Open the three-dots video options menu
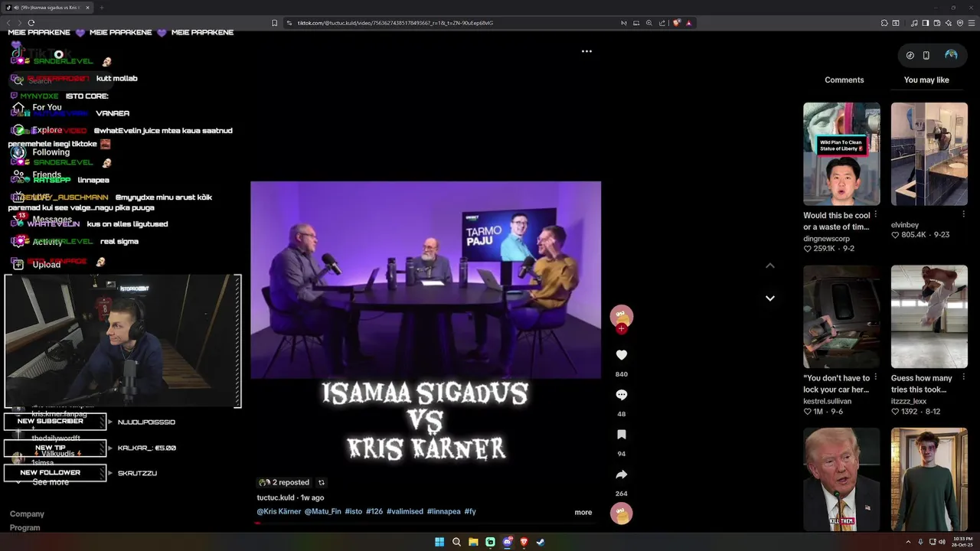 click(x=586, y=51)
